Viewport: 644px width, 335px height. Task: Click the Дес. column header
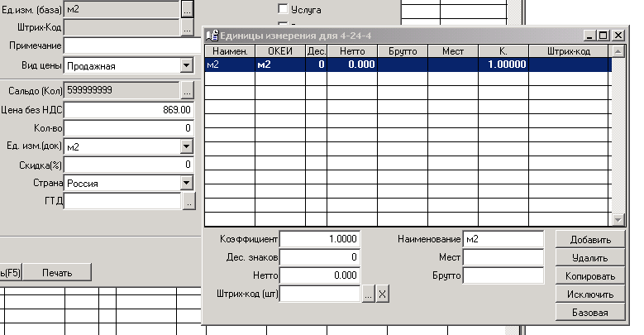point(317,51)
